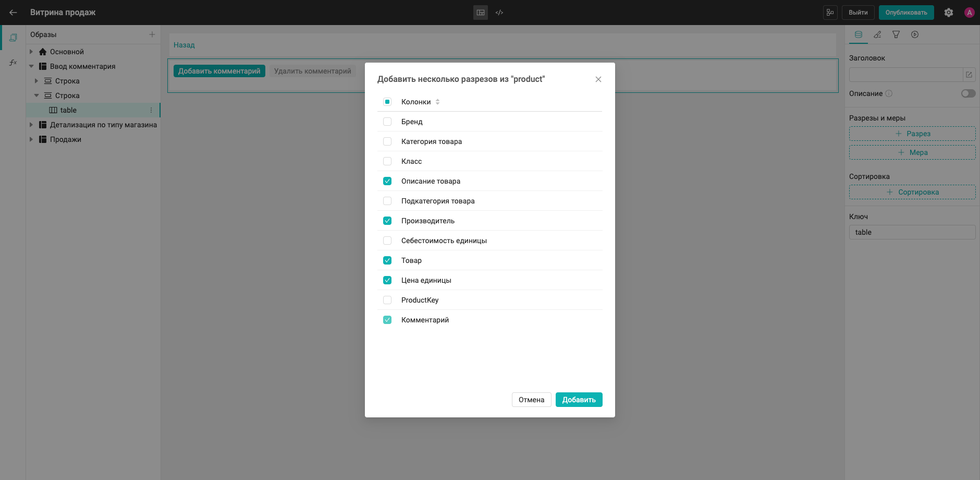The image size is (980, 480).
Task: Close the add dimensions dialog
Action: (598, 79)
